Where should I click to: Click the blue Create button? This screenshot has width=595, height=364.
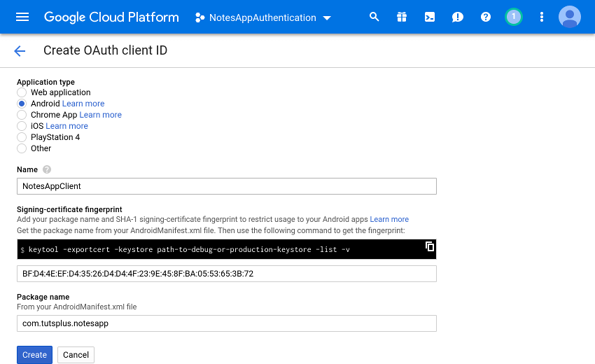34,355
